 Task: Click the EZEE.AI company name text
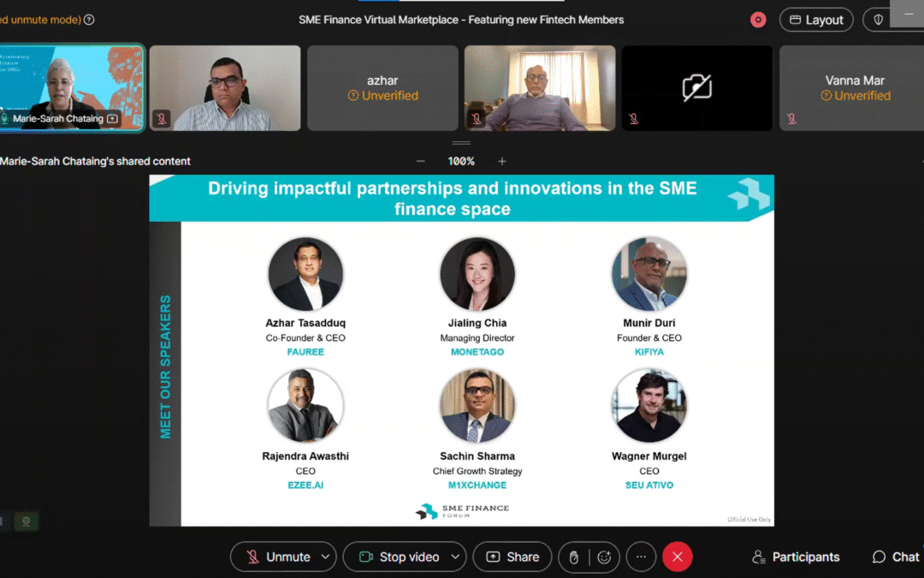305,486
